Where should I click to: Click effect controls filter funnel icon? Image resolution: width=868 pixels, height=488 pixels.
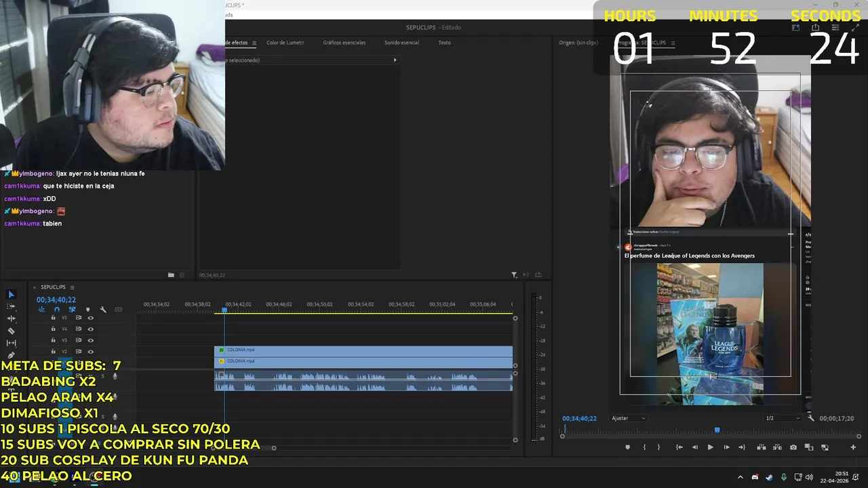(514, 275)
